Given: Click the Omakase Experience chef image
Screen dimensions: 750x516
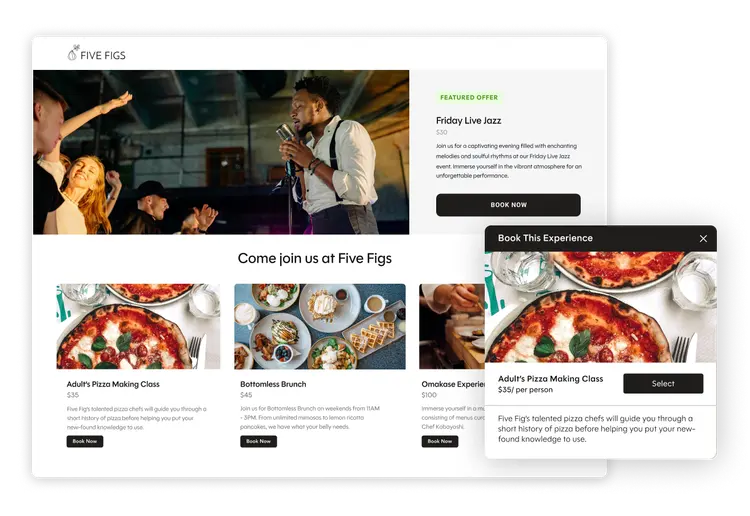Looking at the screenshot, I should coord(452,327).
